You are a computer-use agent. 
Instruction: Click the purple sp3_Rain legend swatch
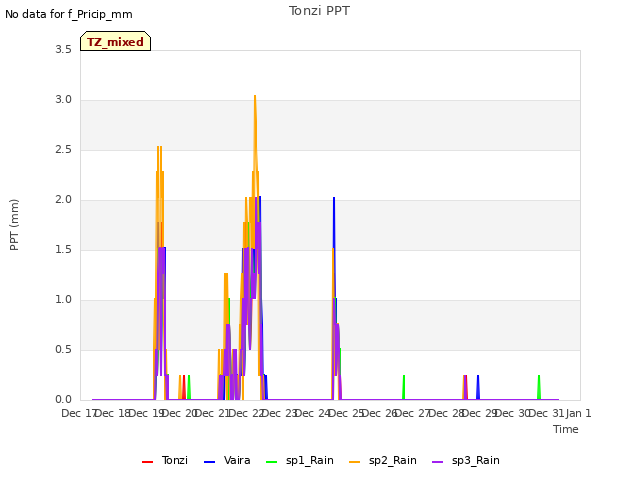438,462
